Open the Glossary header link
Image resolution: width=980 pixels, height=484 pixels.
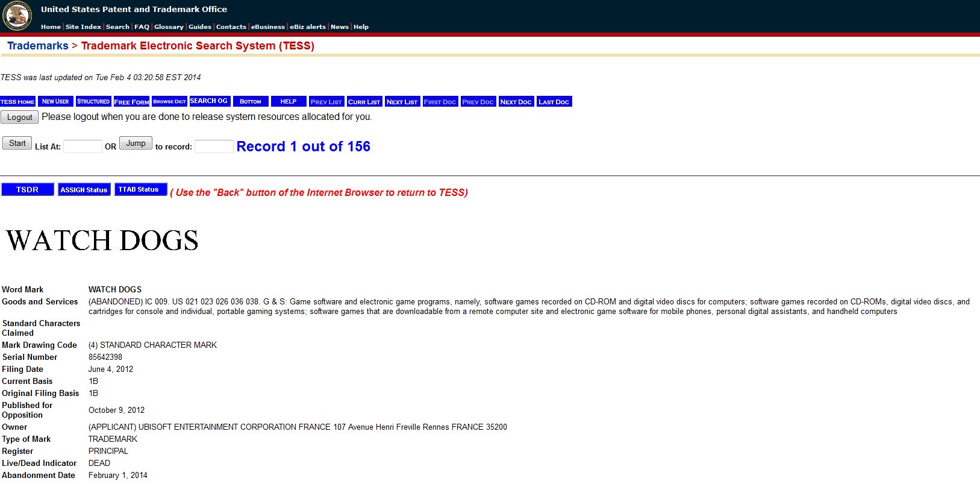click(x=169, y=27)
